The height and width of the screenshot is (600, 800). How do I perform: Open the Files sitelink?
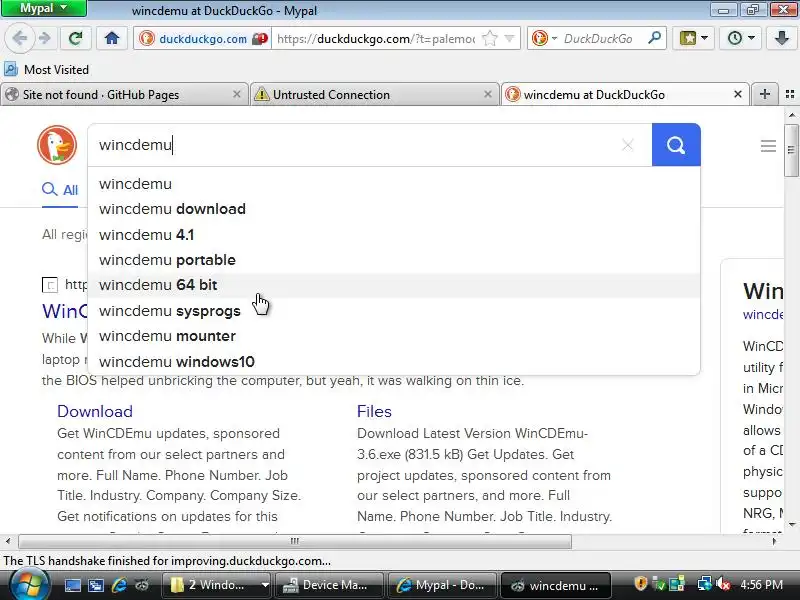(374, 411)
